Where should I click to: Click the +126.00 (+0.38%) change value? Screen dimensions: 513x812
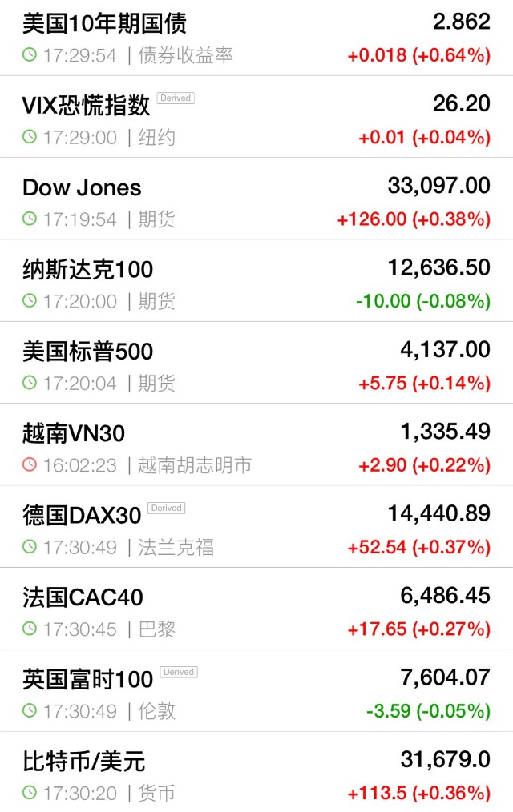(414, 219)
